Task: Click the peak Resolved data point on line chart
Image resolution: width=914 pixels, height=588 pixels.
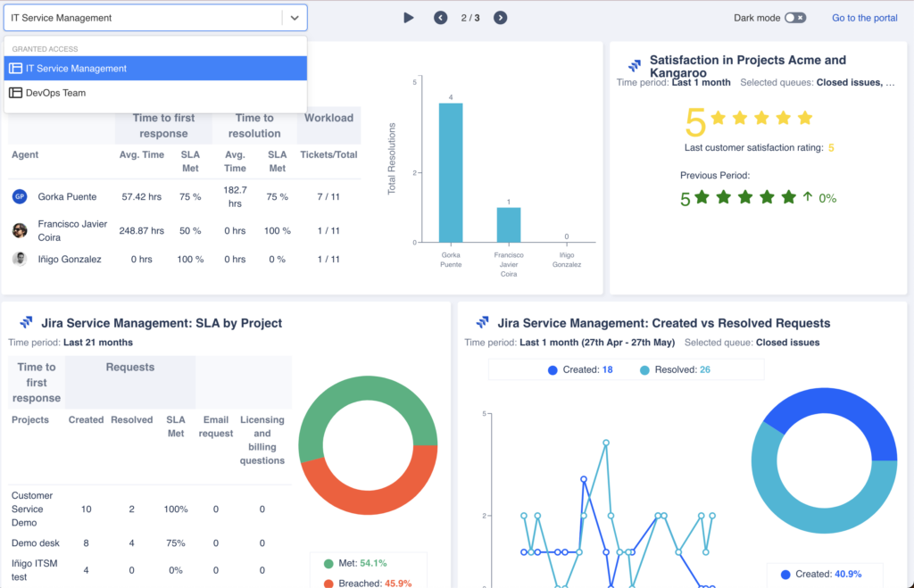Action: (606, 443)
